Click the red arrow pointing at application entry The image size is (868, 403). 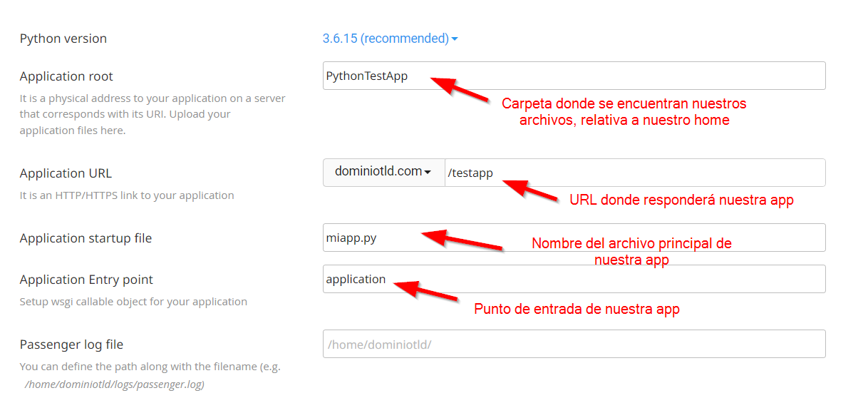pyautogui.click(x=425, y=290)
